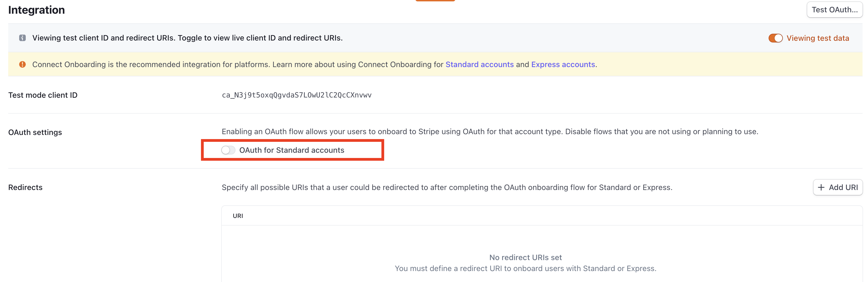
Task: Click the Connect Onboarding recommendation text
Action: (x=236, y=64)
